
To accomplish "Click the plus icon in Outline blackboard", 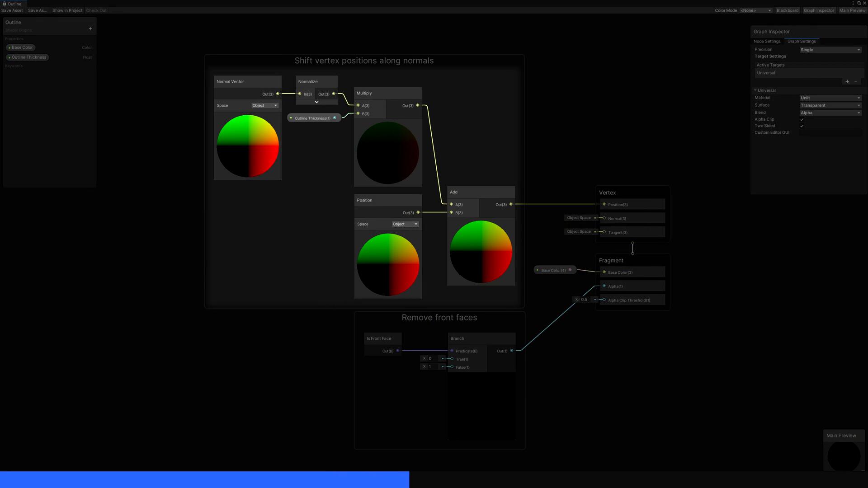I will (90, 29).
